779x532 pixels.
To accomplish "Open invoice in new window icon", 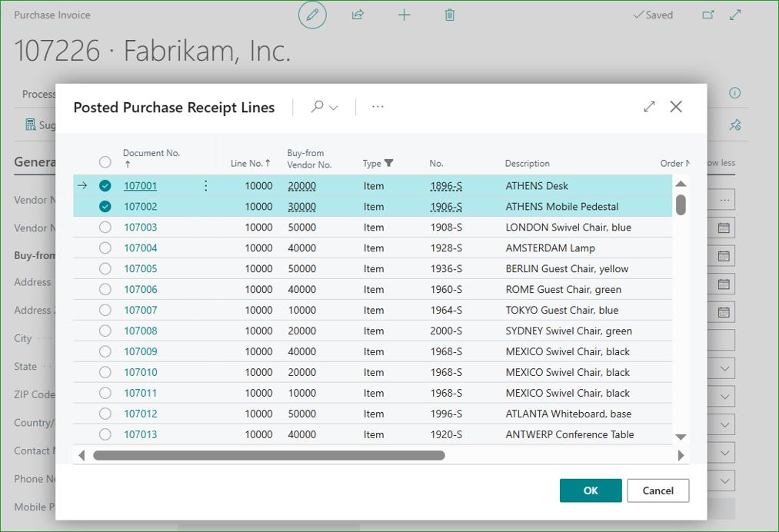I will click(x=708, y=15).
